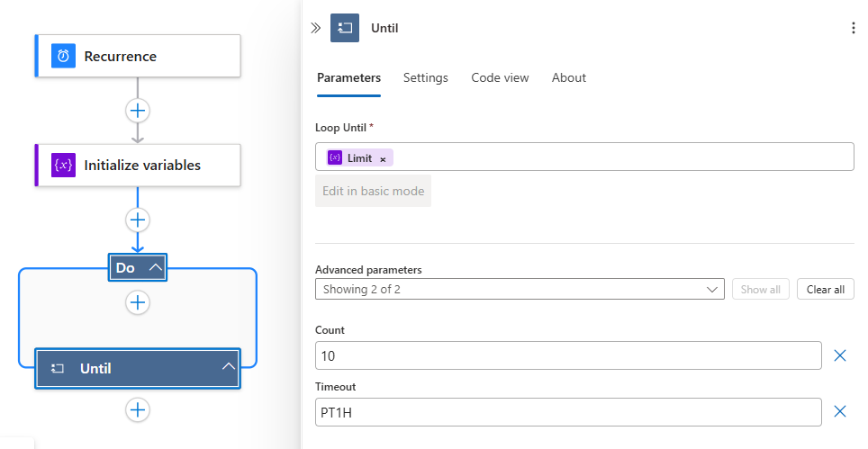Remove the Timeout parameter

[x=840, y=411]
